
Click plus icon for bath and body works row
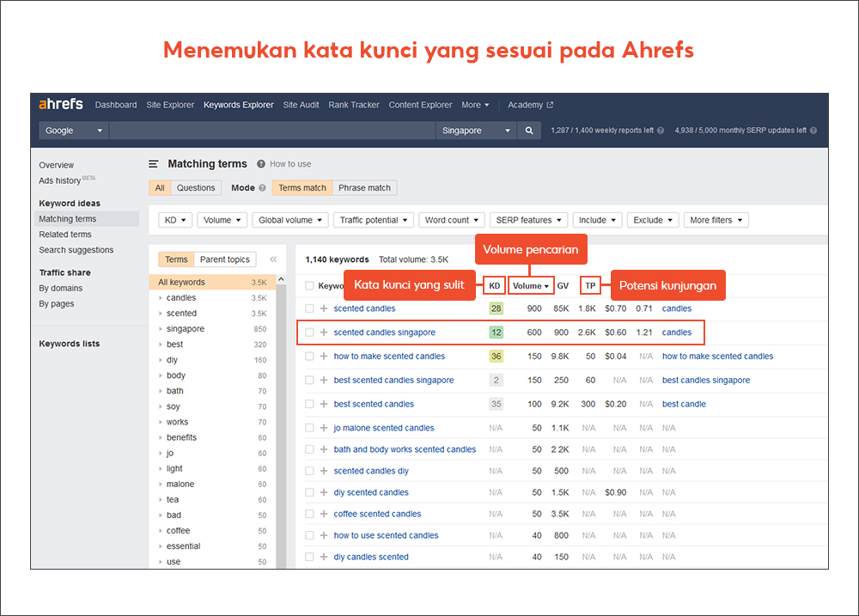coord(324,449)
